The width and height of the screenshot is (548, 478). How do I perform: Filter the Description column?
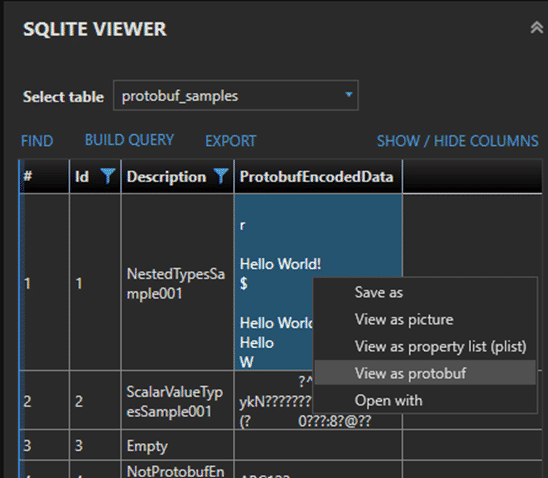(221, 175)
